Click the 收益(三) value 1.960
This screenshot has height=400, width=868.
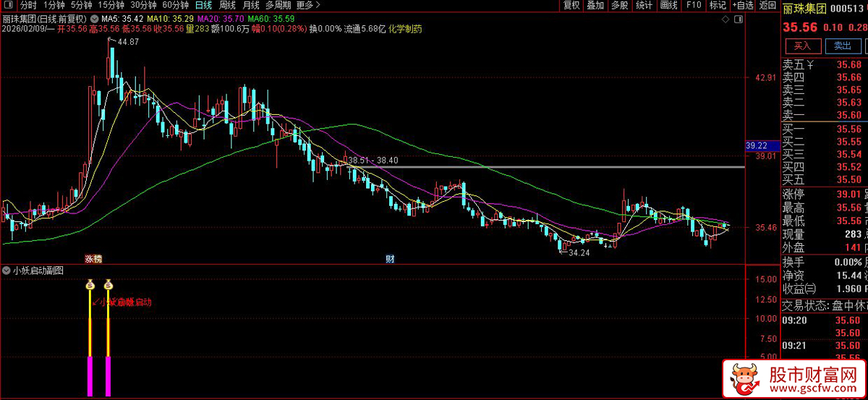pyautogui.click(x=849, y=289)
